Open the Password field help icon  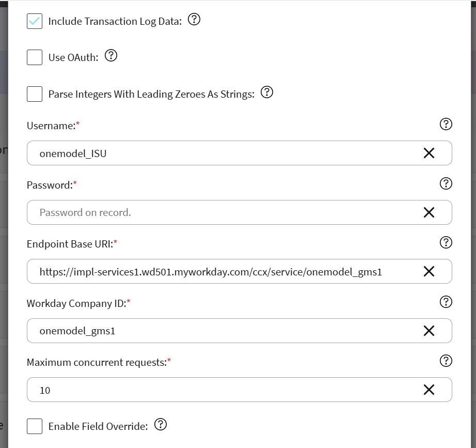(x=446, y=183)
